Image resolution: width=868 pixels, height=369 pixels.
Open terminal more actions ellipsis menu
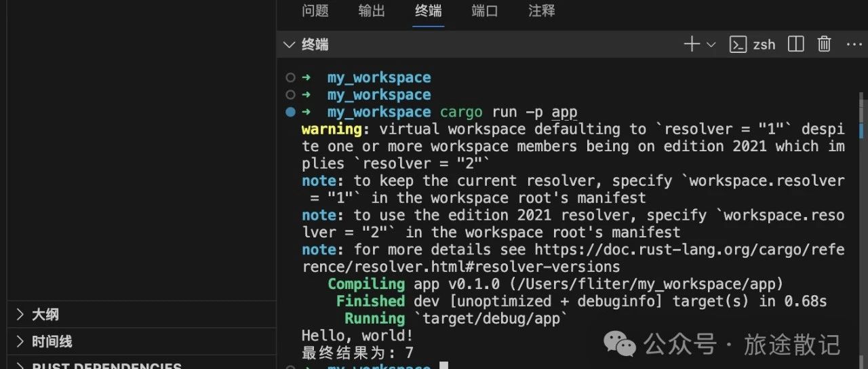click(854, 45)
